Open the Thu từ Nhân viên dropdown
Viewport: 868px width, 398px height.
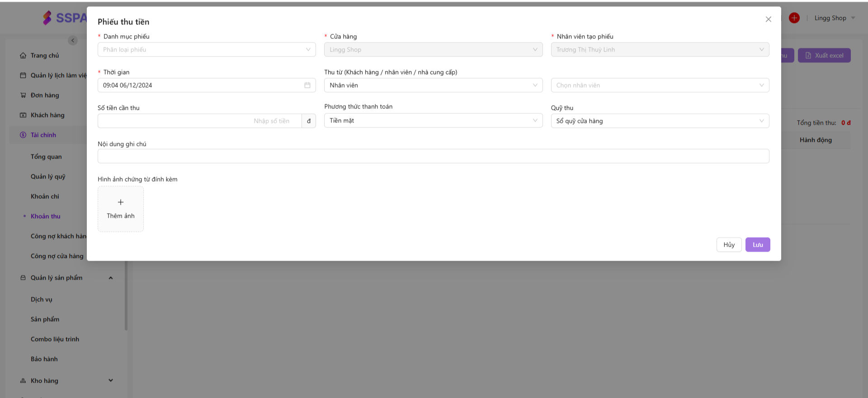click(433, 85)
